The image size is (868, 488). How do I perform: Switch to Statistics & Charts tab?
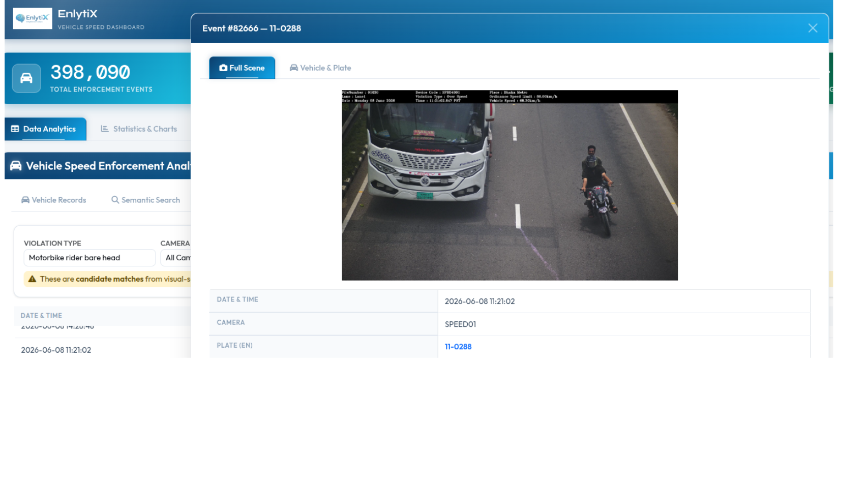(x=139, y=129)
